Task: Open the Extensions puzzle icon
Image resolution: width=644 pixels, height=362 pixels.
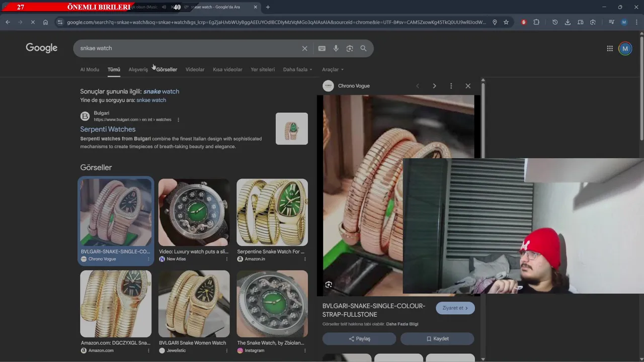Action: tap(536, 22)
